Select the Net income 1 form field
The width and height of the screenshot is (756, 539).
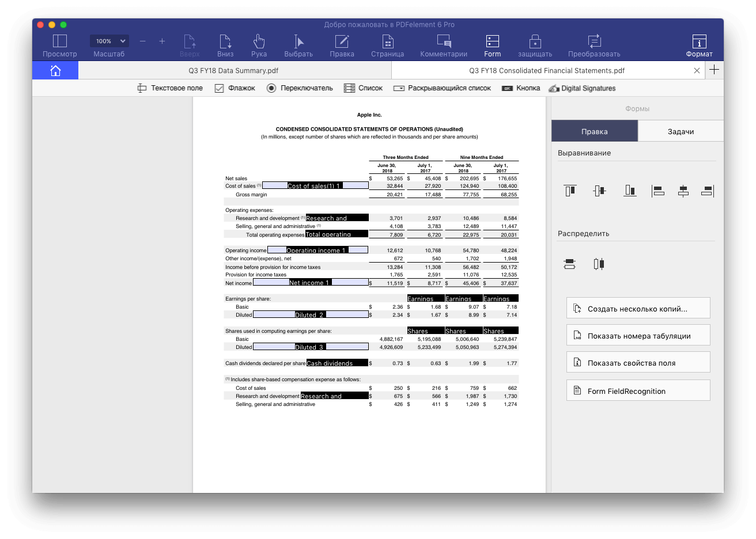pyautogui.click(x=311, y=282)
